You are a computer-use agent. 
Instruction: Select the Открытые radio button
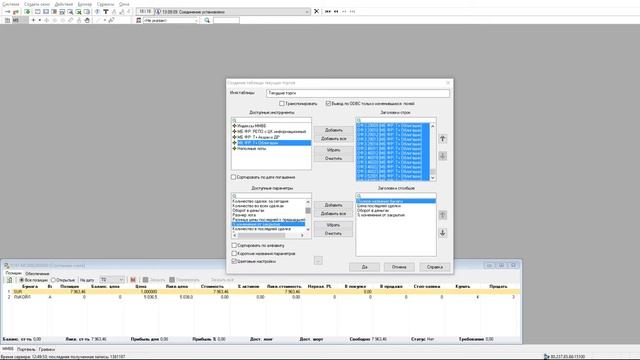click(53, 280)
